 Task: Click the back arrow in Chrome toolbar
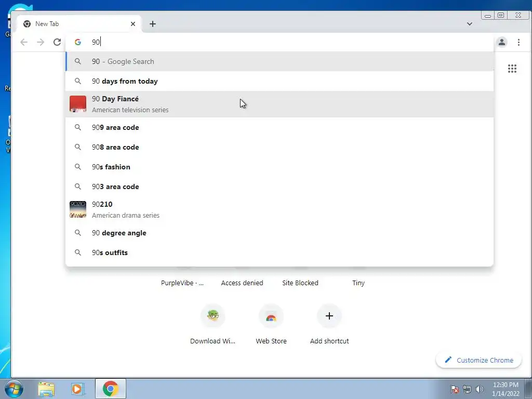point(24,42)
